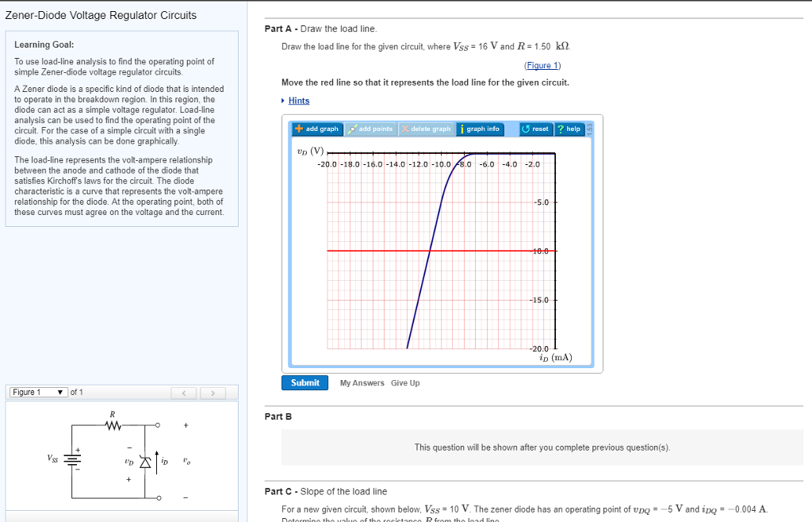
Task: Open the Figure 1 dropdown selector
Action: [x=38, y=393]
